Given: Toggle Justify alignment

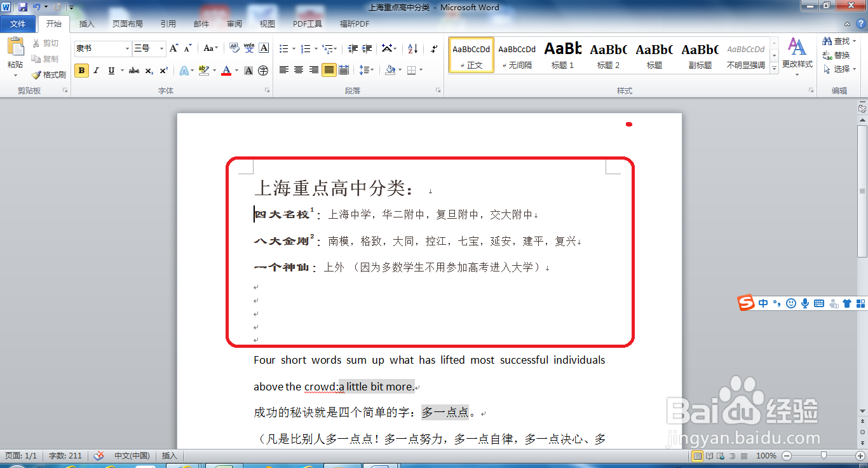Looking at the screenshot, I should coord(329,70).
